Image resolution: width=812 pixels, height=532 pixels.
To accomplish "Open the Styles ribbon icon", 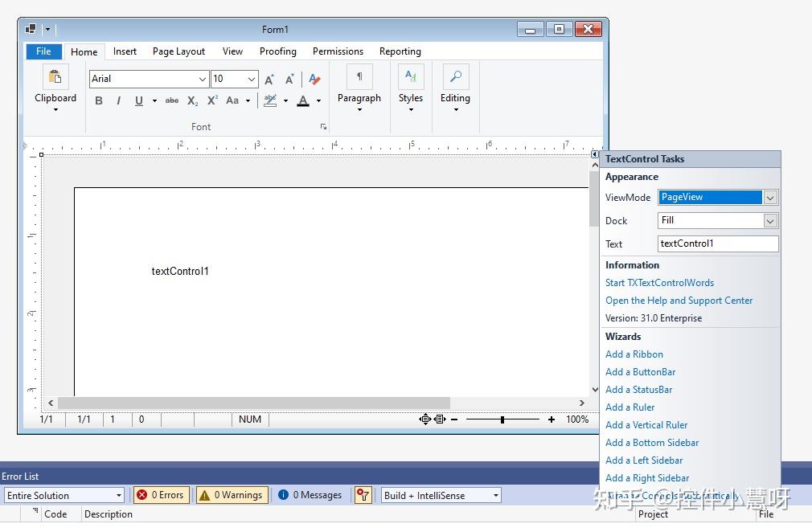I will coord(411,77).
